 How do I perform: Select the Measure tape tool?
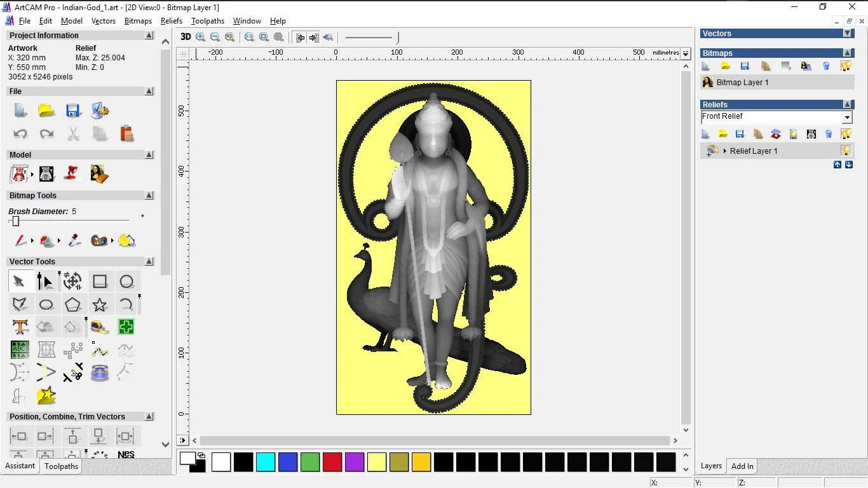coord(99,327)
